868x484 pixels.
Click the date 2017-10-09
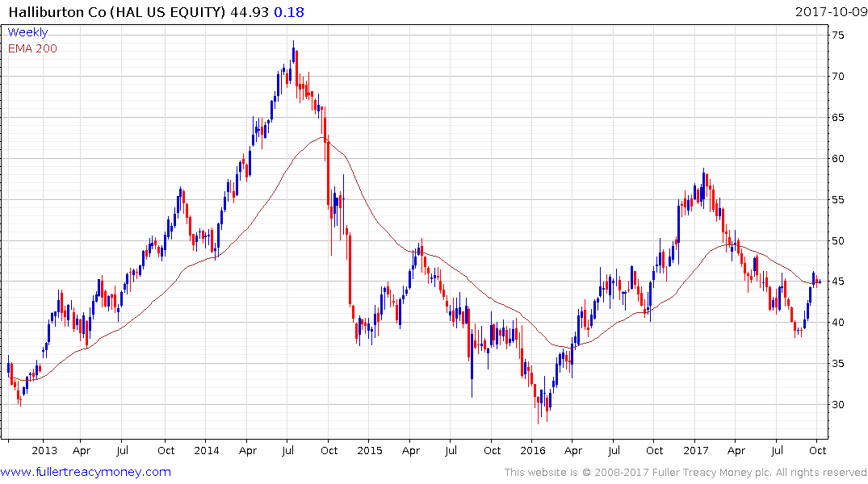coord(831,11)
